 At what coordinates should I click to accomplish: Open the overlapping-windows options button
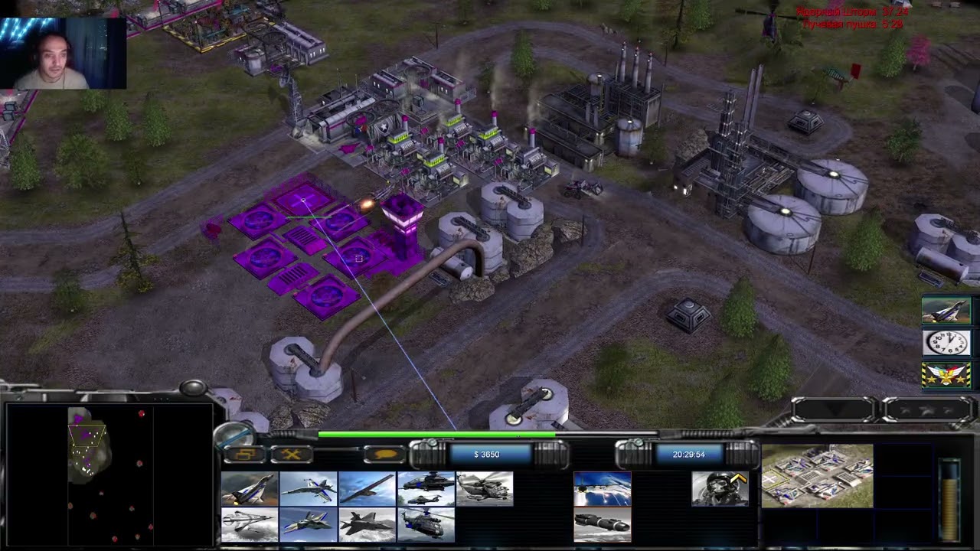[246, 455]
